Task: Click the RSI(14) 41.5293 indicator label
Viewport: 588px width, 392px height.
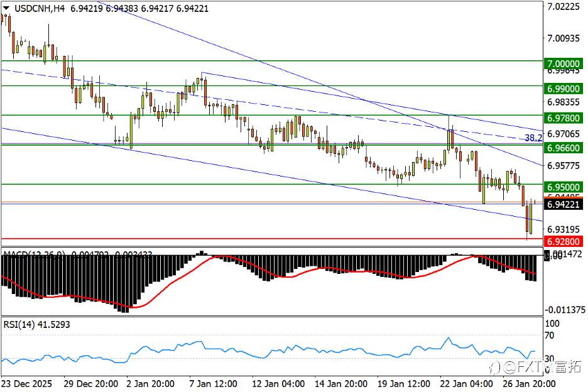Action: pos(36,325)
